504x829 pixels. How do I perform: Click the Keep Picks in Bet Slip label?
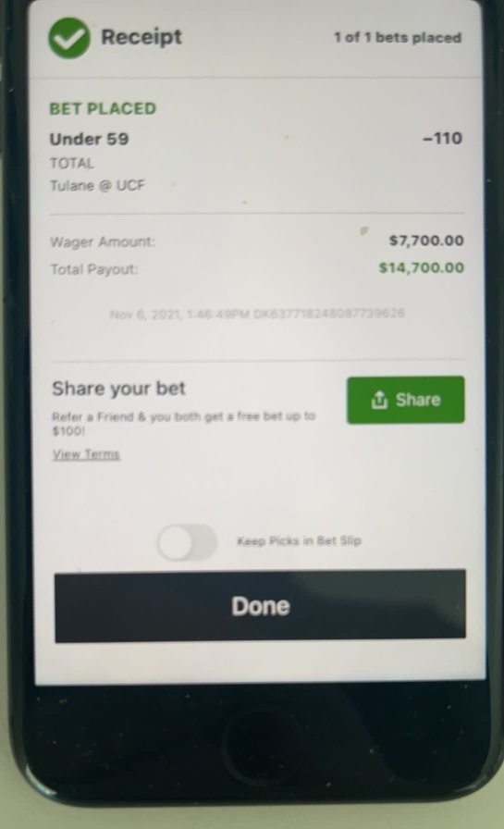299,541
